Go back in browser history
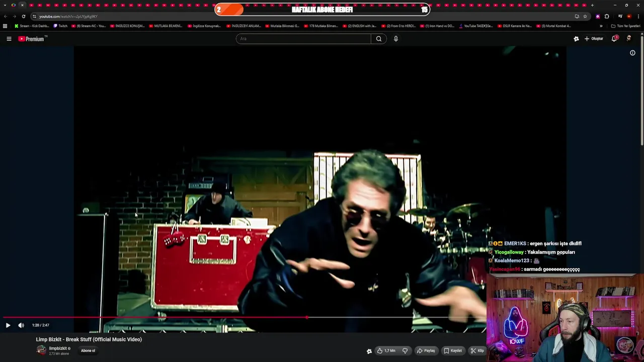 tap(6, 17)
